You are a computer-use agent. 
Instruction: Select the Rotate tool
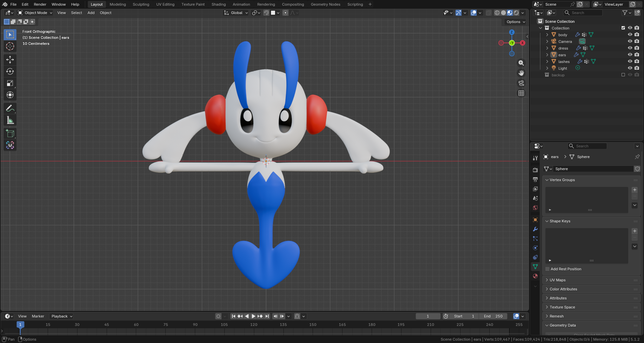pyautogui.click(x=10, y=71)
